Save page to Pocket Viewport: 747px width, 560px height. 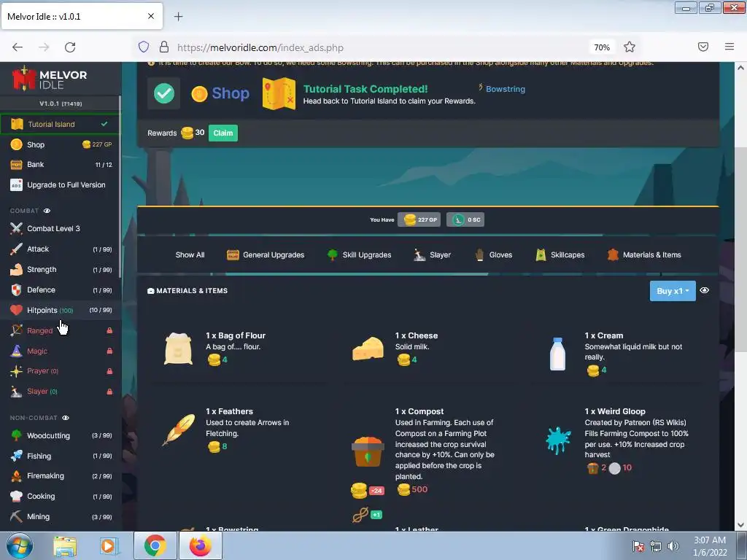click(x=703, y=47)
